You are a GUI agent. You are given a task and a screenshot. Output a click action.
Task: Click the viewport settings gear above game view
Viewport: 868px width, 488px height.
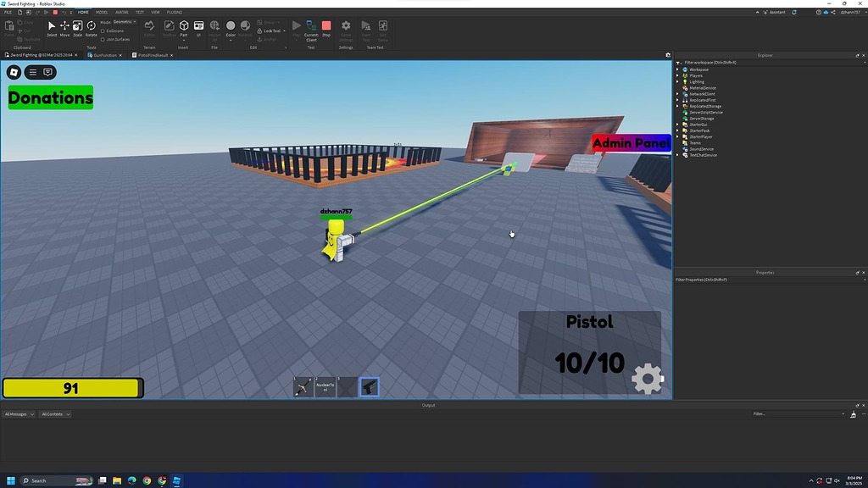pyautogui.click(x=668, y=55)
